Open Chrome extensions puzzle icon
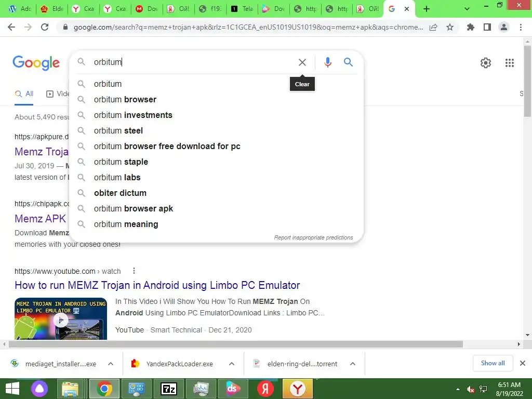Image resolution: width=532 pixels, height=399 pixels. 470,27
